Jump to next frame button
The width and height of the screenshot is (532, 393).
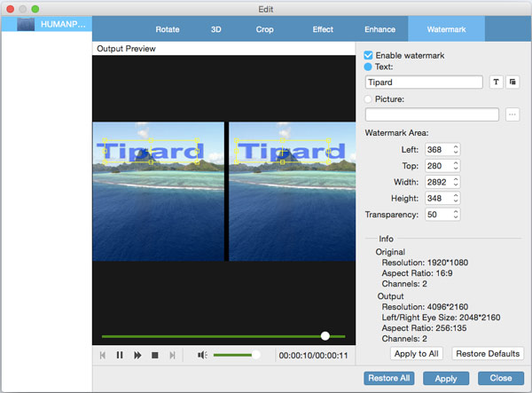click(x=172, y=356)
